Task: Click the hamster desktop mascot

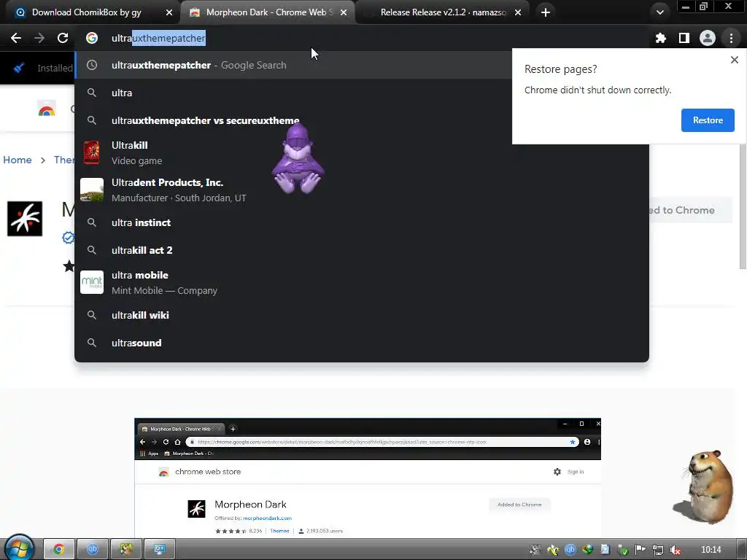Action: [705, 486]
